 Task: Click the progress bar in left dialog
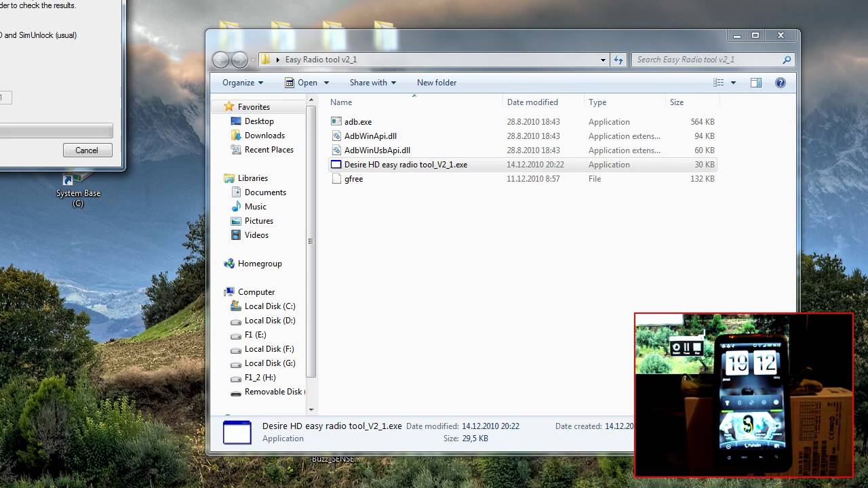[56, 131]
